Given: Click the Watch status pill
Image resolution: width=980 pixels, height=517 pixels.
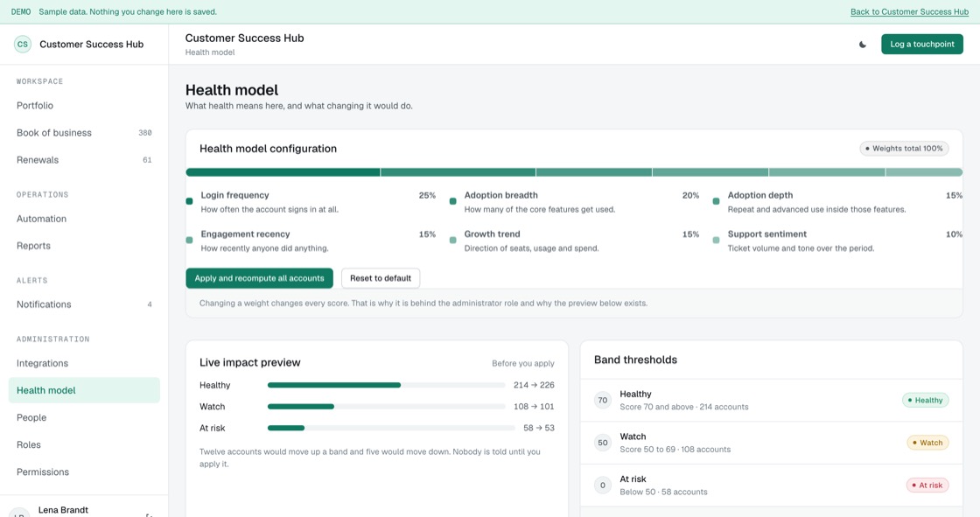Looking at the screenshot, I should coord(927,443).
